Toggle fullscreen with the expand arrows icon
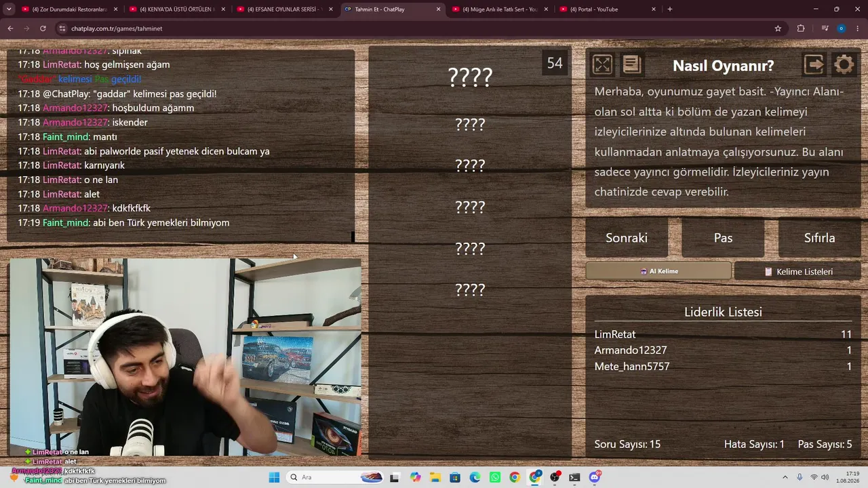Viewport: 868px width, 488px height. (x=602, y=64)
